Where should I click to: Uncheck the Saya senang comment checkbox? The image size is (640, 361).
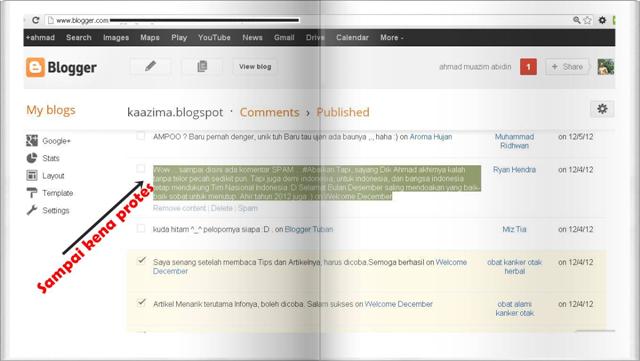tap(141, 260)
